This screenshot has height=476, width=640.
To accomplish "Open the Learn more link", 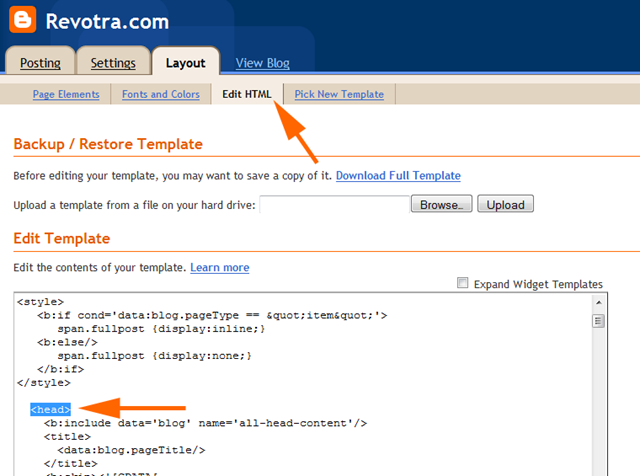I will point(220,267).
